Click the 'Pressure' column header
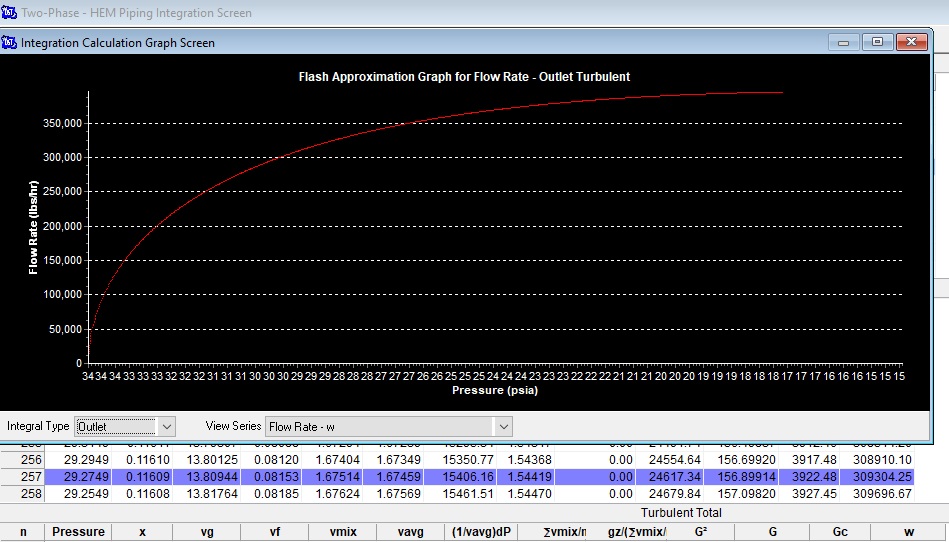Image resolution: width=949 pixels, height=542 pixels. pyautogui.click(x=78, y=532)
